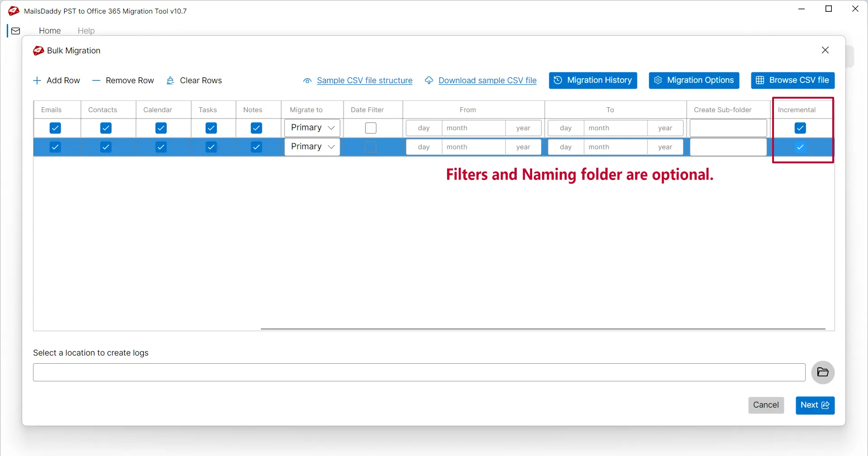Toggle Incremental checkbox in first row
This screenshot has height=456, width=868.
(800, 128)
